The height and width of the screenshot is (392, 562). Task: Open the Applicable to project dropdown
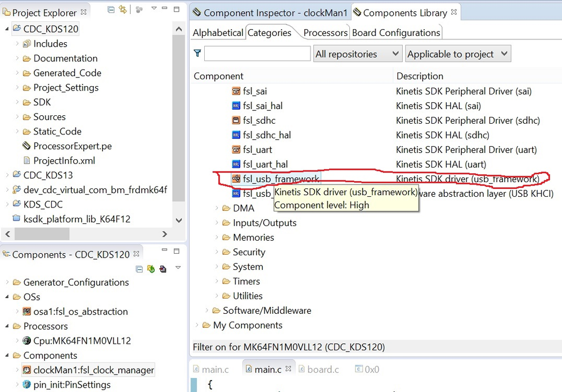point(458,54)
